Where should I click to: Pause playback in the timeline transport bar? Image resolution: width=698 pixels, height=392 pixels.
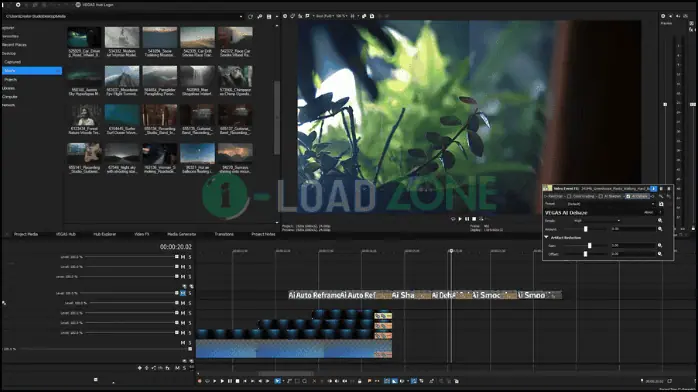point(230,381)
